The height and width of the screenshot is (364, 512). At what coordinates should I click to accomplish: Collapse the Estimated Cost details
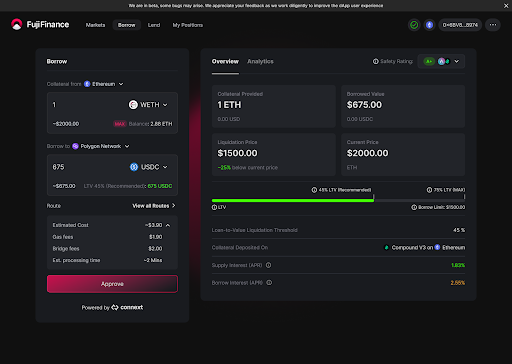click(x=168, y=225)
